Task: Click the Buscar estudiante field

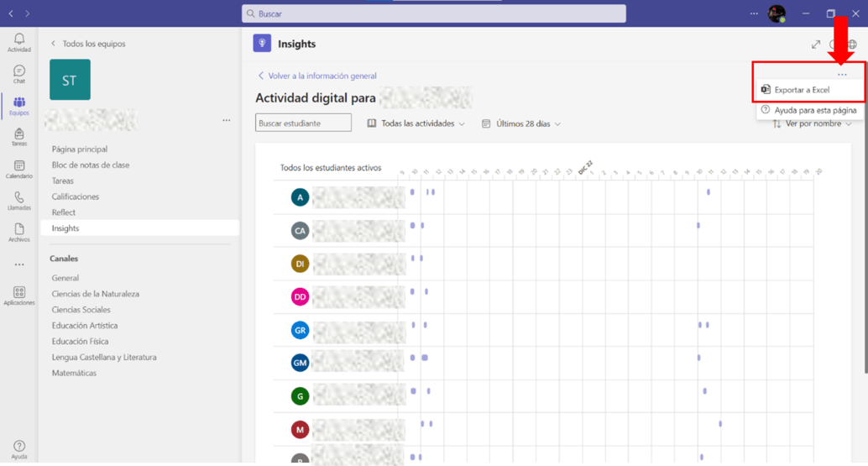Action: (x=303, y=123)
